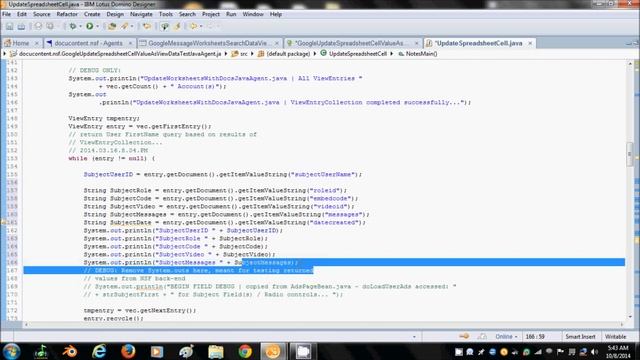Expand the breadcrumb arrow after (default package)
This screenshot has width=640, height=360.
pos(315,54)
